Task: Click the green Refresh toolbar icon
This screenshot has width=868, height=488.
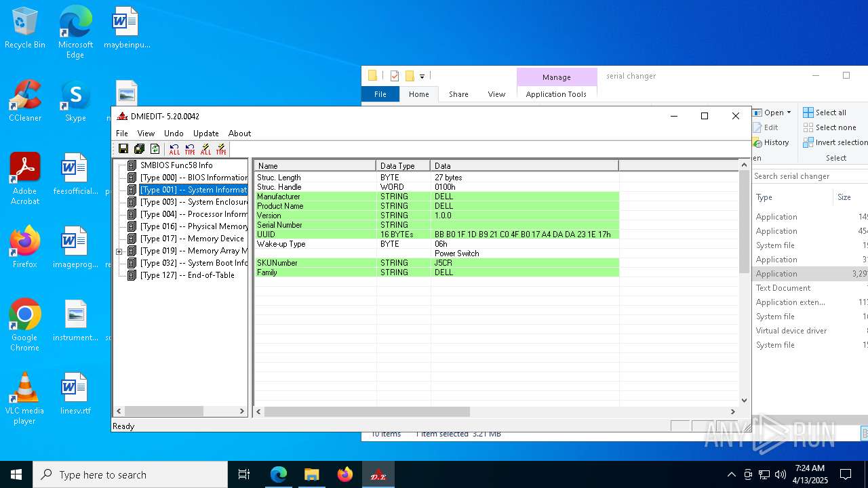Action: pos(155,149)
